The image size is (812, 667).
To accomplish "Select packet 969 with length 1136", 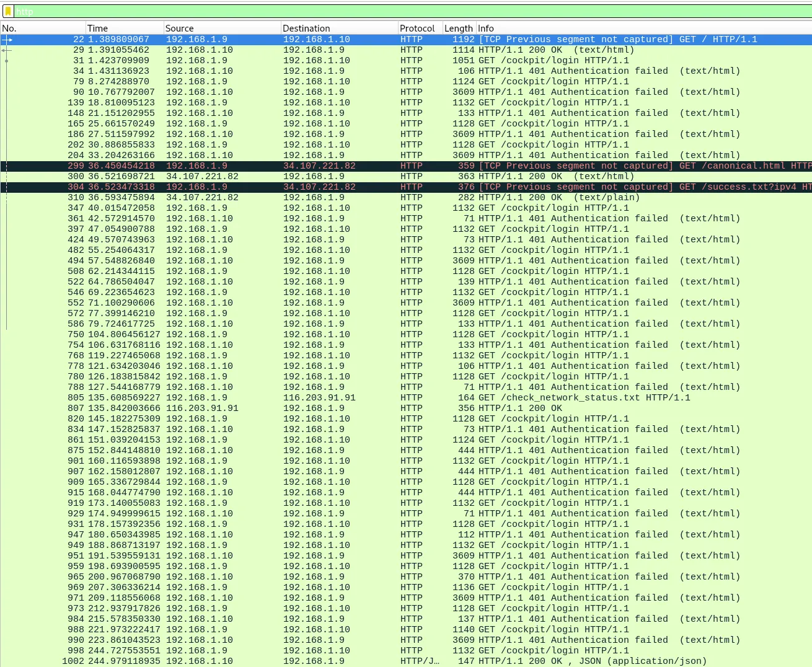I will [x=372, y=588].
